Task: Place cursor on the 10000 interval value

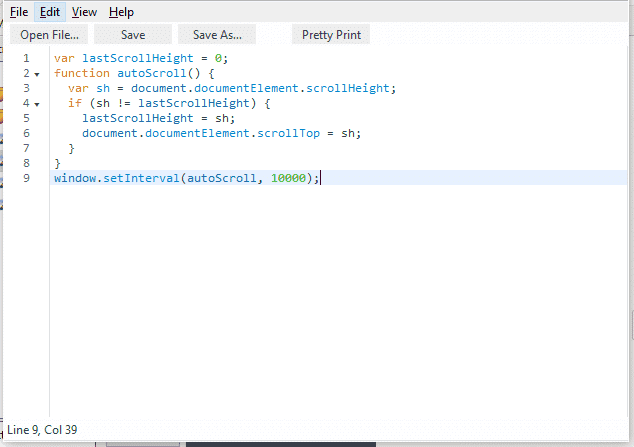Action: [x=288, y=178]
